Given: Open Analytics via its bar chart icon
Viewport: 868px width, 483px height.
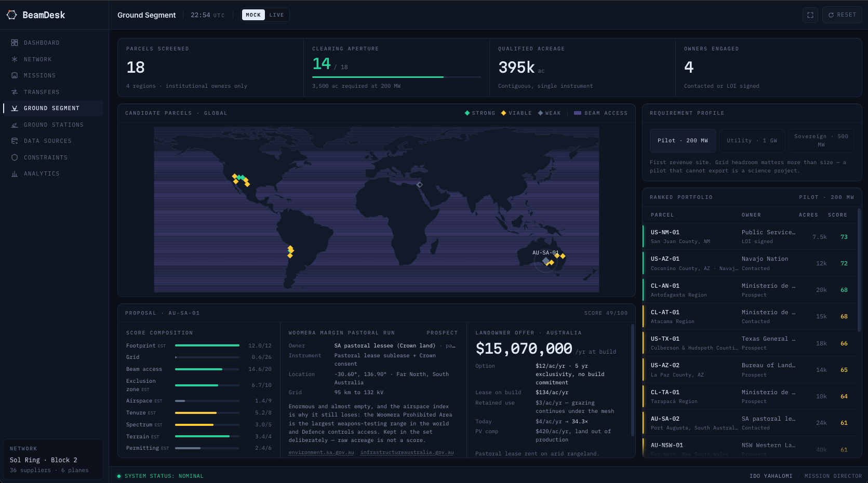Looking at the screenshot, I should click(15, 173).
